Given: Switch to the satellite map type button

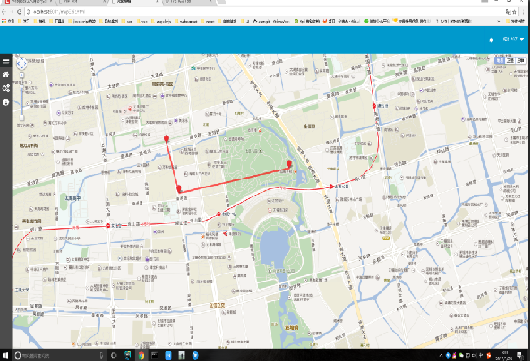Looking at the screenshot, I should click(510, 61).
